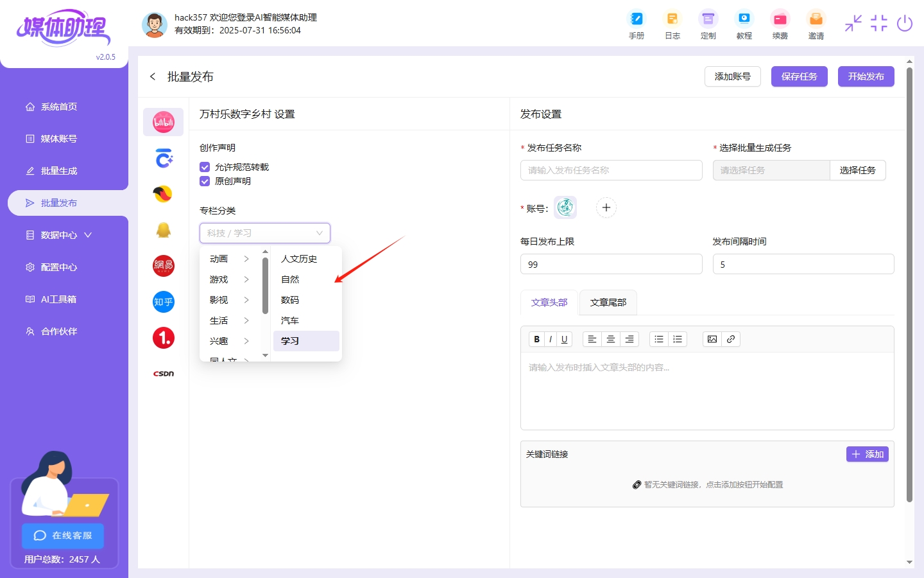Open the 续费 renewal icon
924x578 pixels.
[780, 25]
